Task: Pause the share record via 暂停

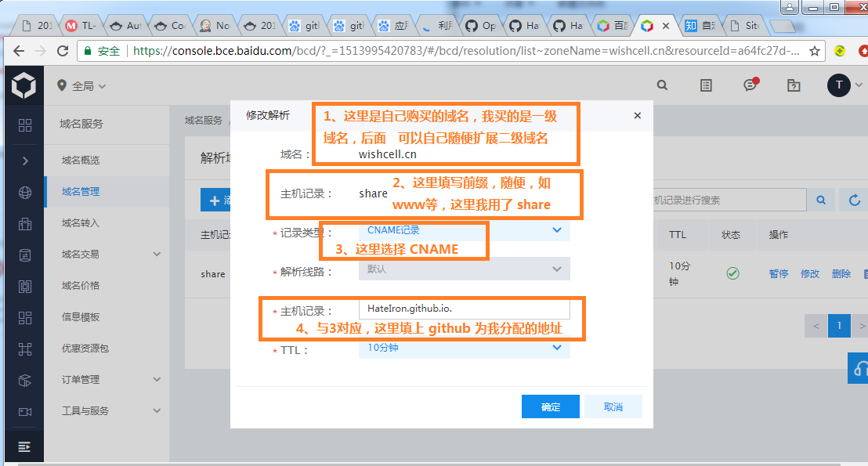Action: click(779, 273)
